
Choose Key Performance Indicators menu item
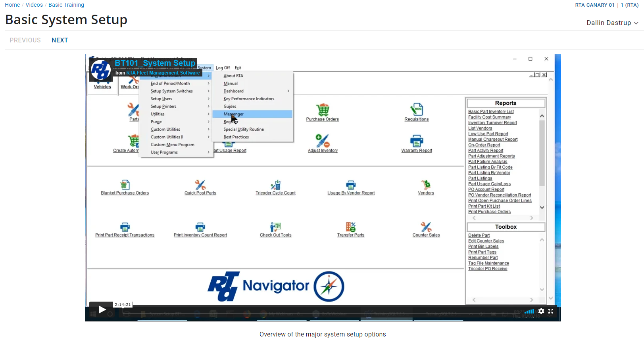coord(249,99)
